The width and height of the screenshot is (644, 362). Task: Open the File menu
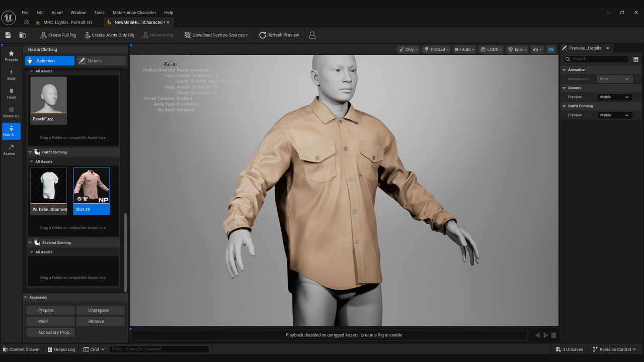click(25, 13)
